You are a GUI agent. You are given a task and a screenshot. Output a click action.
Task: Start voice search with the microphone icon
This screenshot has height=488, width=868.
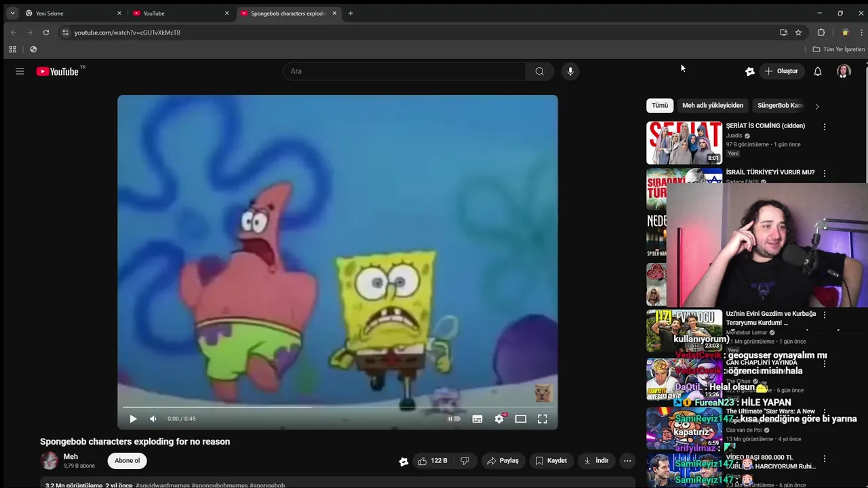[570, 71]
